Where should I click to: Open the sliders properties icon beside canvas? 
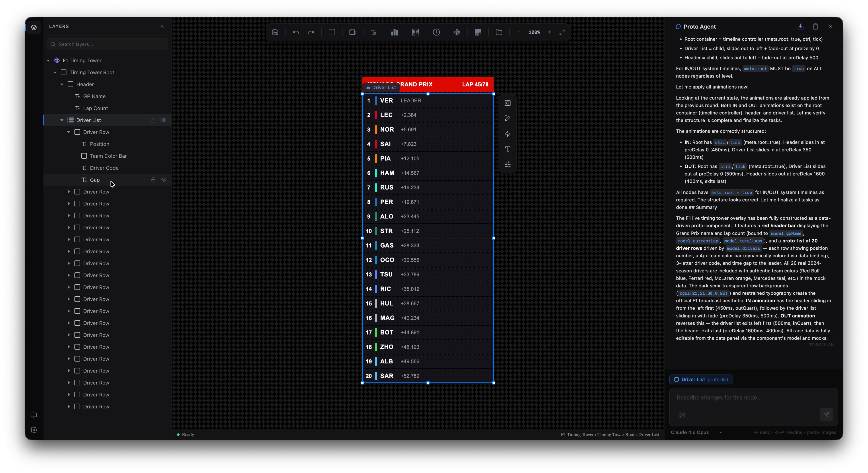[x=508, y=164]
